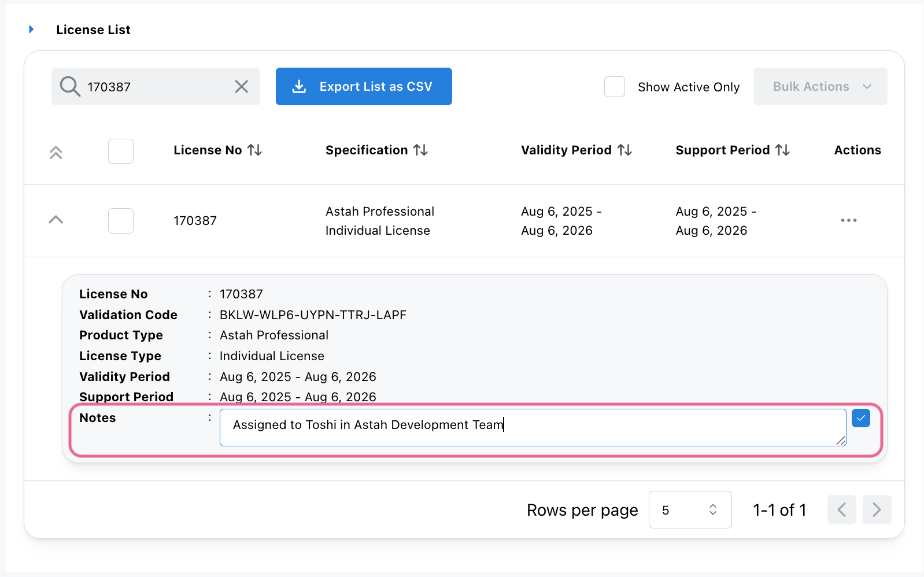Click the Actions column header
This screenshot has width=924, height=577.
pos(858,150)
